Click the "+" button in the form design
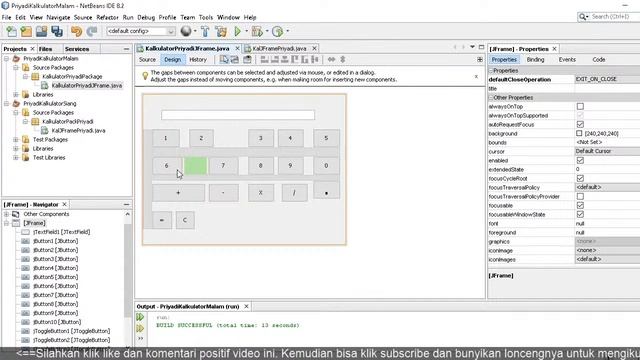This screenshot has width=640, height=360. [x=178, y=193]
